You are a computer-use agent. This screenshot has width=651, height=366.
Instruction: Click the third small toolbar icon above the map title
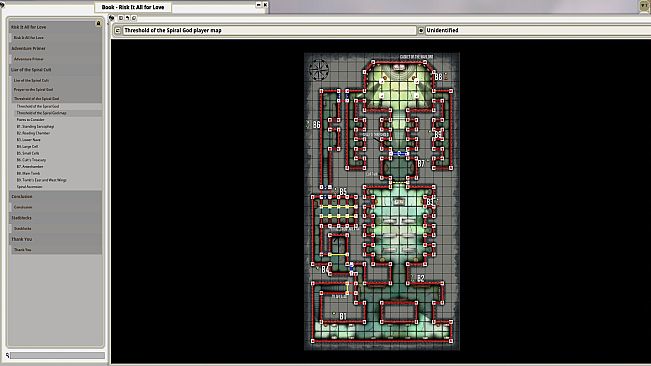133,18
